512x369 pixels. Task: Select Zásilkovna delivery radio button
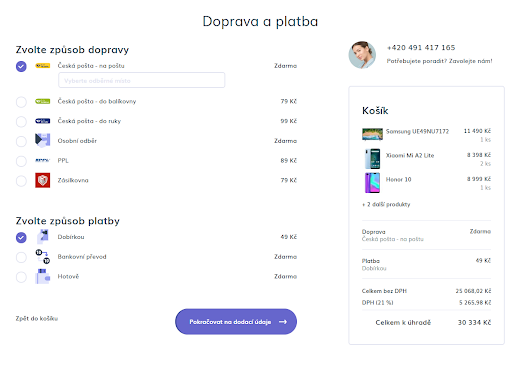coord(21,181)
